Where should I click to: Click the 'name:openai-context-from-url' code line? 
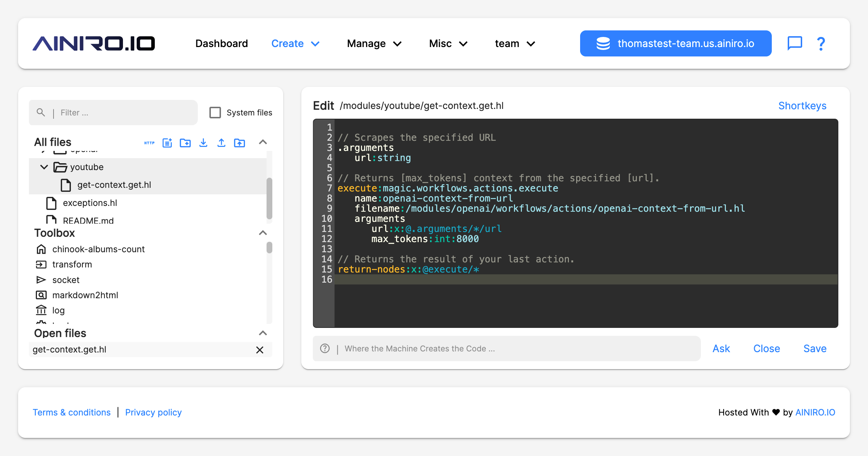click(x=434, y=198)
